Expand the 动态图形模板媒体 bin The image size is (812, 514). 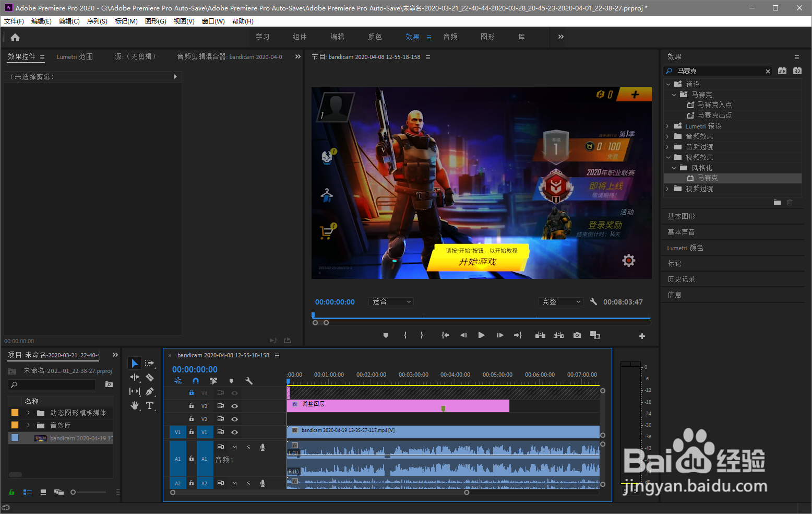29,413
